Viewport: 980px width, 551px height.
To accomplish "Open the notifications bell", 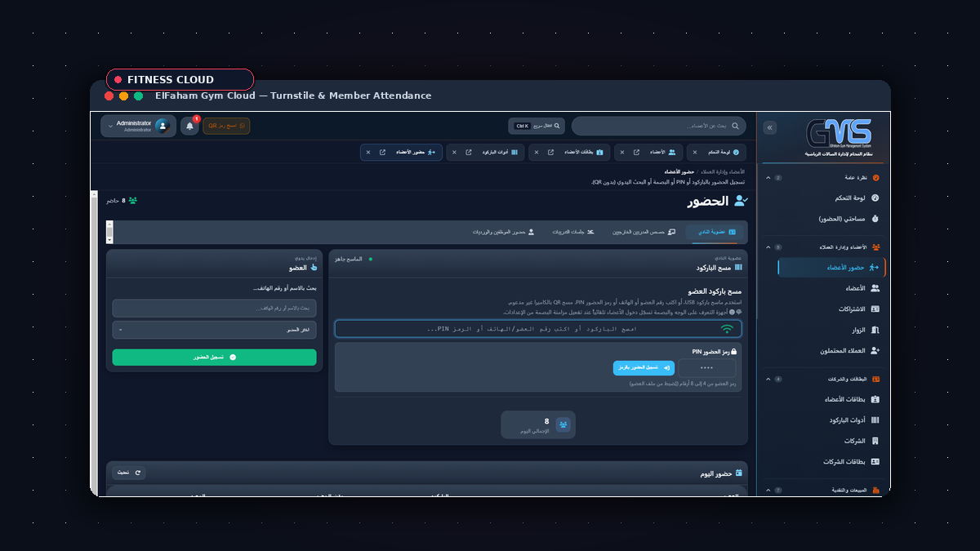I will pos(189,126).
